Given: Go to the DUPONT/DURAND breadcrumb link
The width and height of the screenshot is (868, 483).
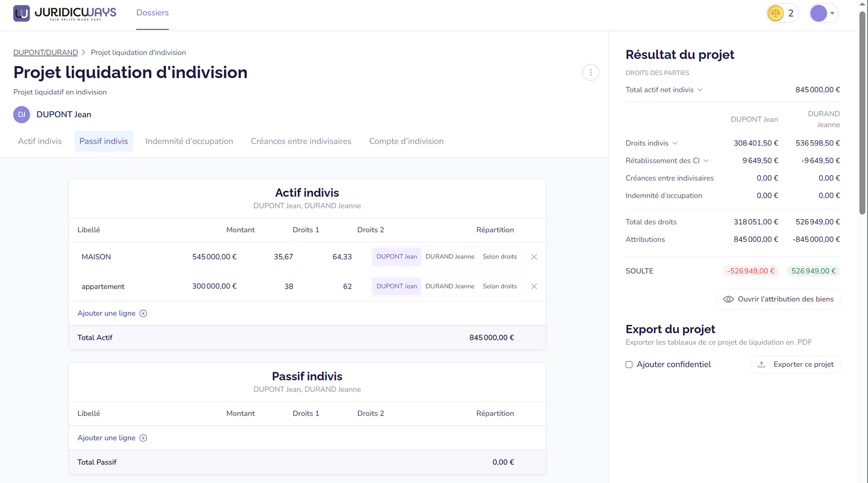Looking at the screenshot, I should pos(46,52).
